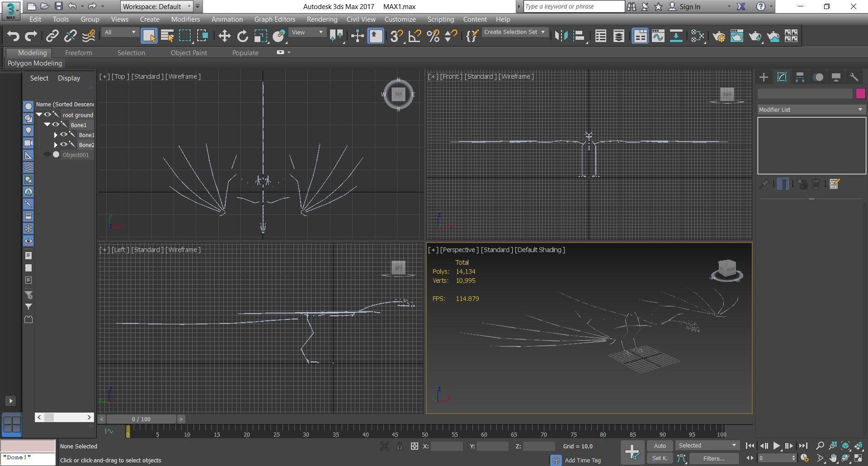Open the Scripting menu
Image resolution: width=868 pixels, height=466 pixels.
[440, 19]
